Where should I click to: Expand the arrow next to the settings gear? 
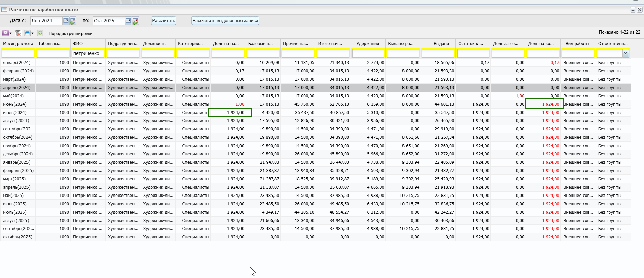11,33
